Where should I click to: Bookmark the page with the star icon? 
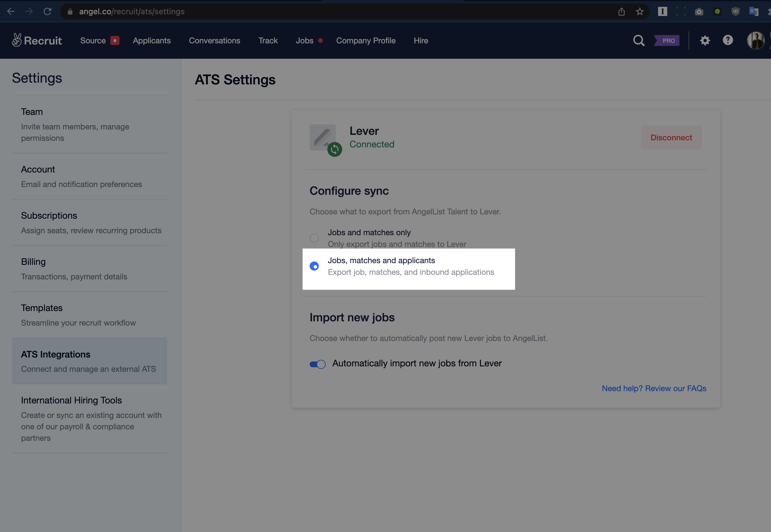point(639,11)
